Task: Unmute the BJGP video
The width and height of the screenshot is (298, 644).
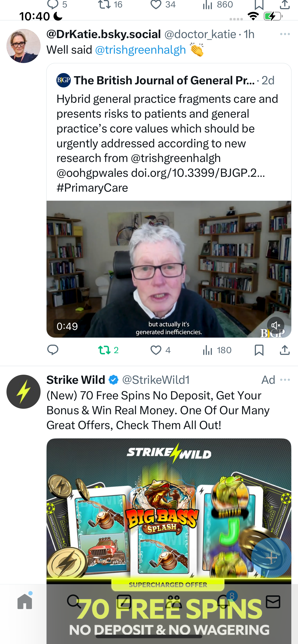Action: pyautogui.click(x=275, y=325)
